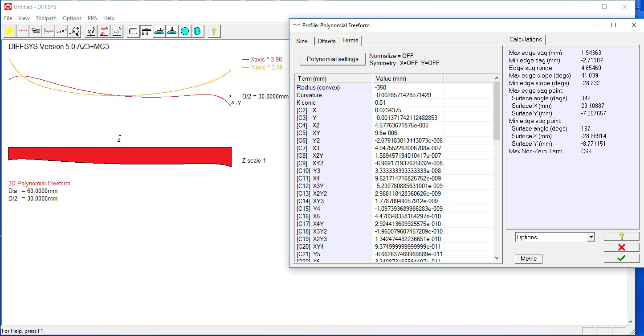Confirm with the green checkmark button
Image resolution: width=644 pixels, height=336 pixels.
622,258
